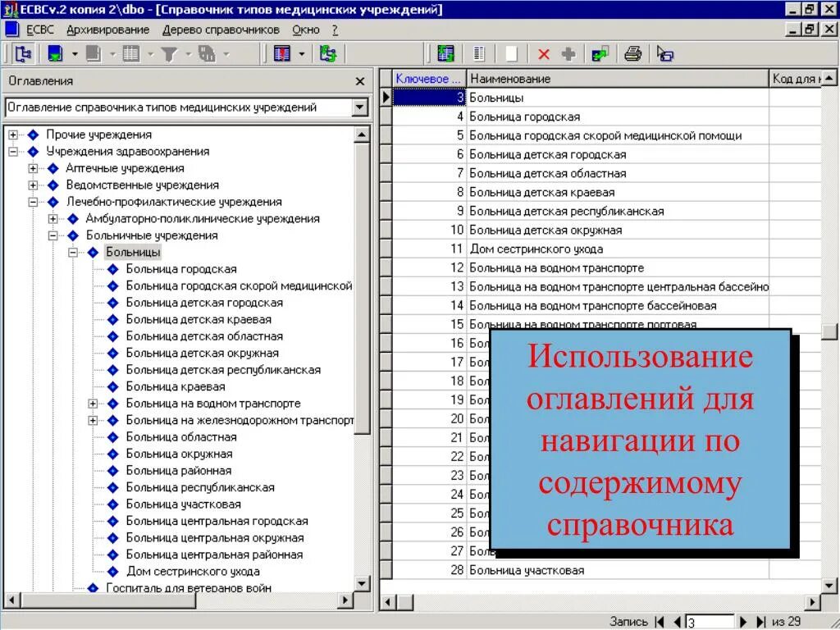Select Больница городская in the tree
Viewport: 840px width, 630px height.
[181, 269]
